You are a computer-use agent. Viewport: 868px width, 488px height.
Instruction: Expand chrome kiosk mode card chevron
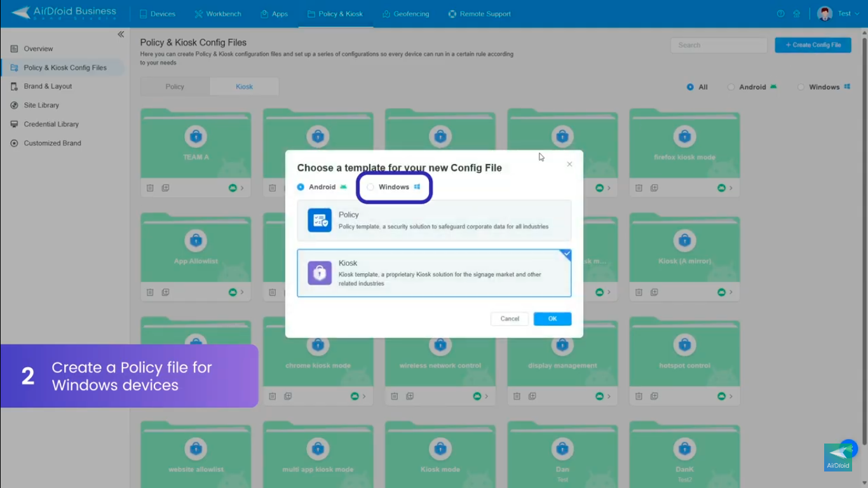pyautogui.click(x=364, y=396)
